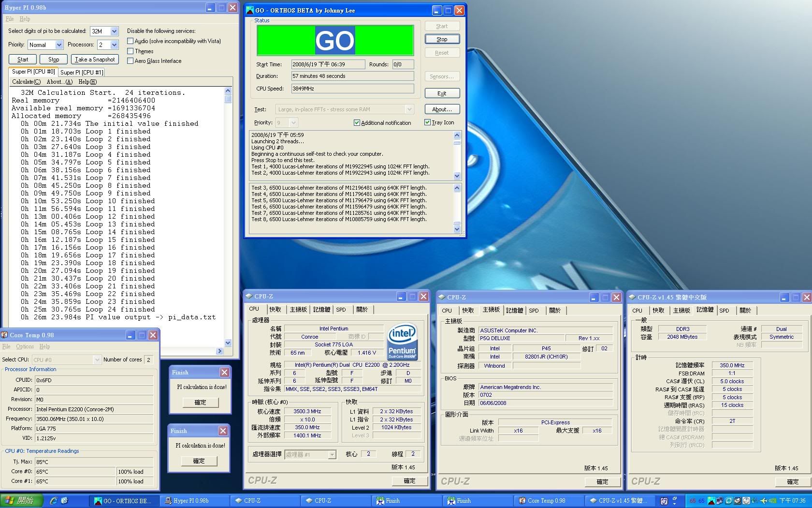Open the CPU tab in memory CPU-Z window
The width and height of the screenshot is (812, 508).
(x=638, y=311)
